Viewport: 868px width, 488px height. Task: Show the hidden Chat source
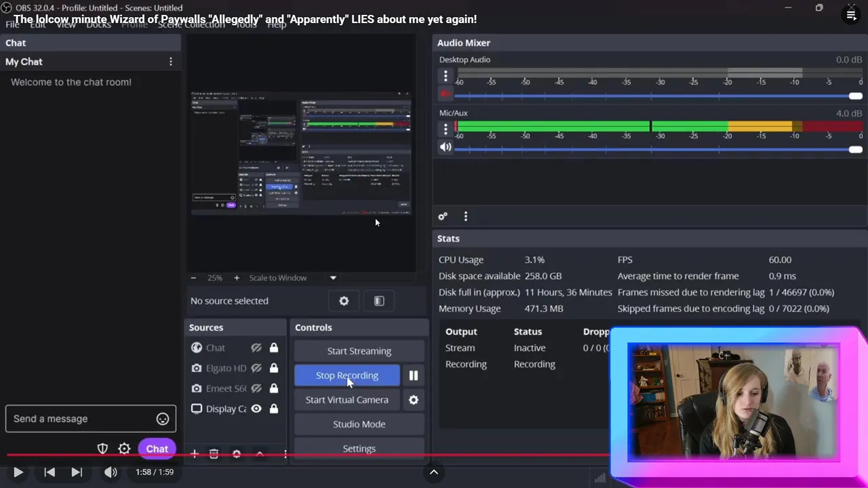(x=256, y=348)
